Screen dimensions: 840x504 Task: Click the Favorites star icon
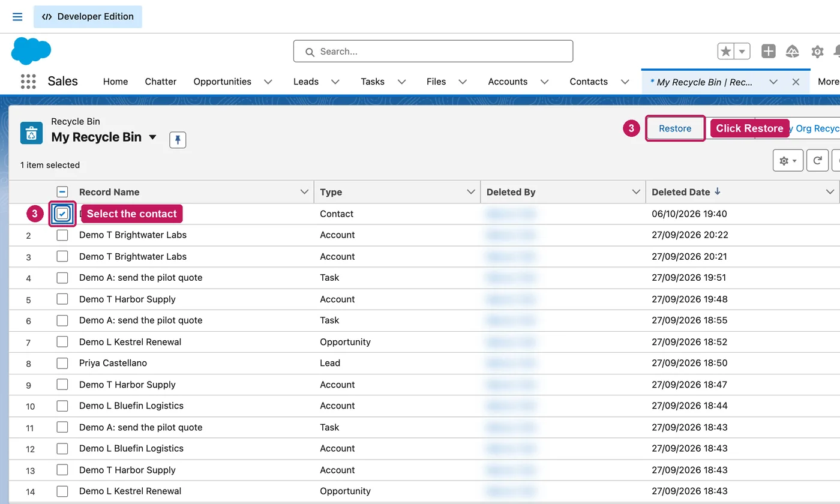(x=726, y=52)
